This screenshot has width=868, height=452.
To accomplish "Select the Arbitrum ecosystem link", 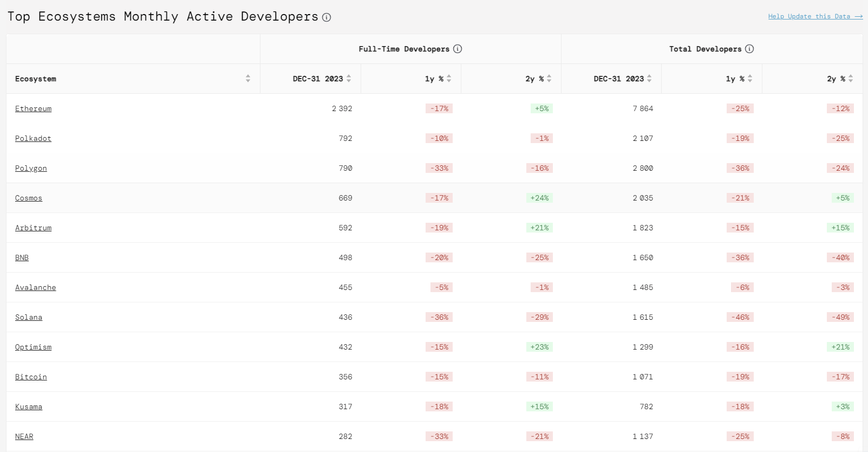I will tap(33, 228).
